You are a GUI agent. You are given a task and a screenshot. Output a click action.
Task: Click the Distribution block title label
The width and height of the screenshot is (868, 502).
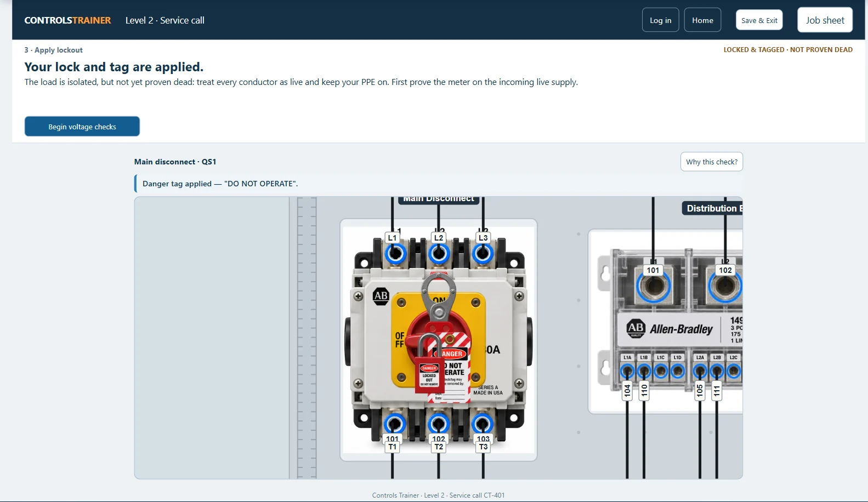[713, 208]
